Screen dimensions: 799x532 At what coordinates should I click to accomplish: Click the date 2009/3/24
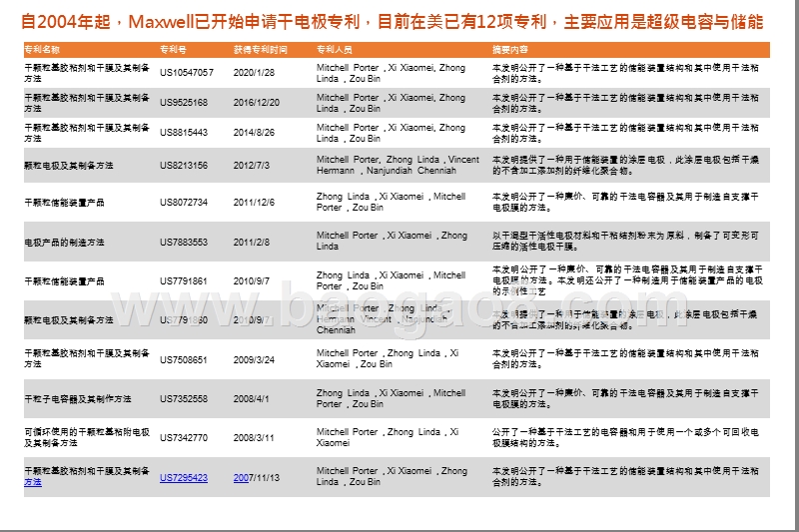coord(254,359)
